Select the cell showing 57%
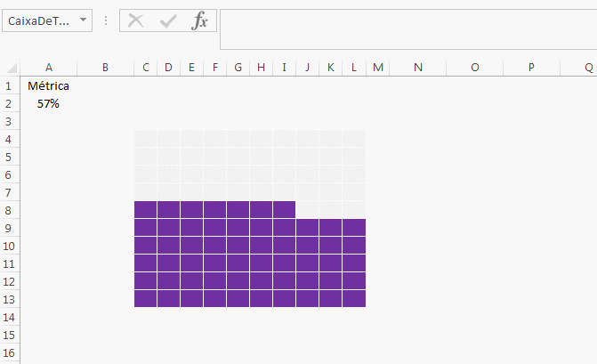 tap(48, 104)
